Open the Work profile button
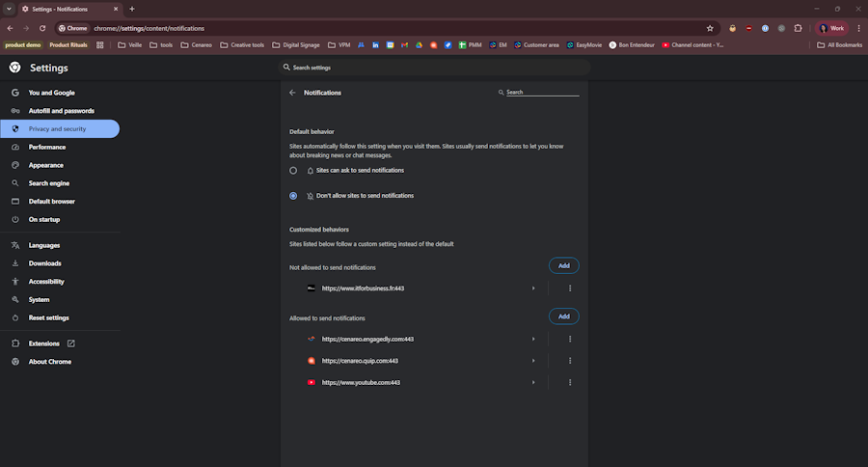Image resolution: width=868 pixels, height=467 pixels. click(x=831, y=28)
